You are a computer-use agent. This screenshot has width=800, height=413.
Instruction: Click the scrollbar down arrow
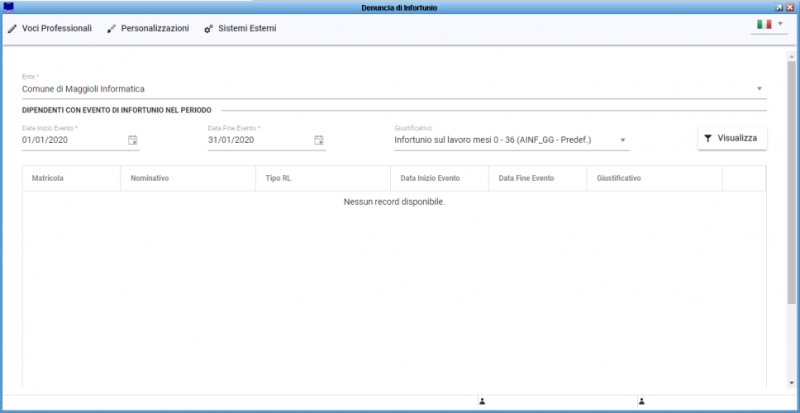point(791,382)
